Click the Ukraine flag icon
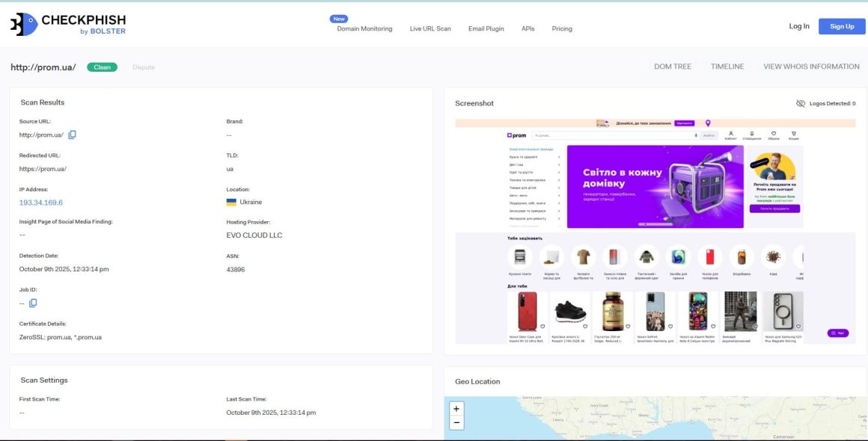The image size is (868, 441). tap(231, 202)
